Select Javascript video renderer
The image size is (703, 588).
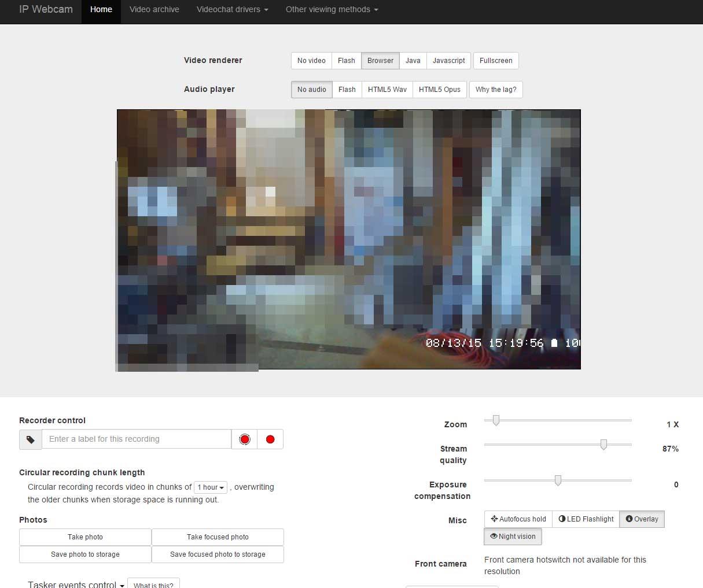[448, 61]
